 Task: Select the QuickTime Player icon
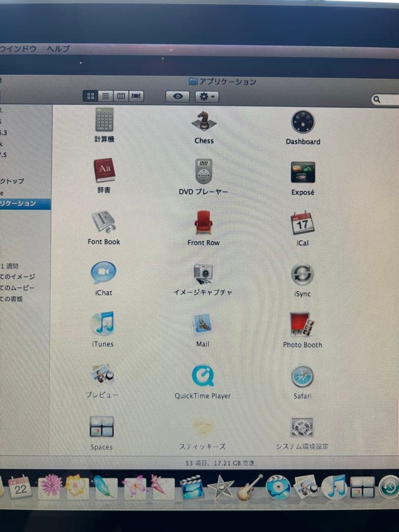point(202,375)
